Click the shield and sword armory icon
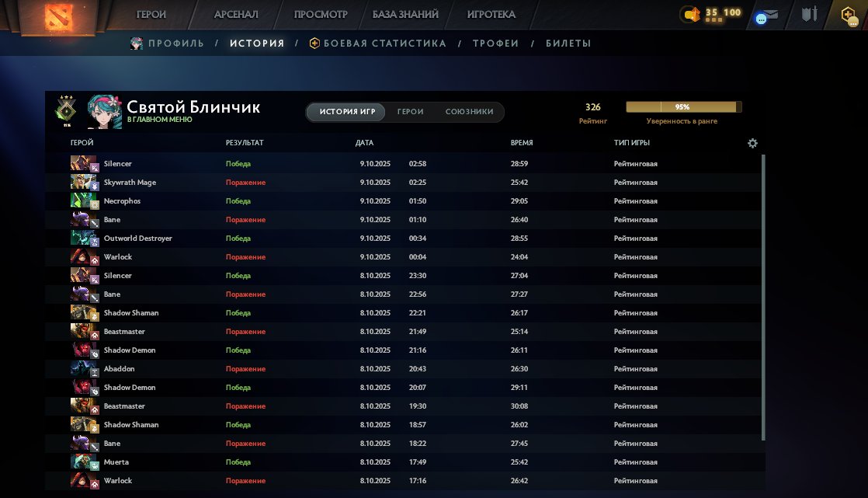 pos(810,14)
